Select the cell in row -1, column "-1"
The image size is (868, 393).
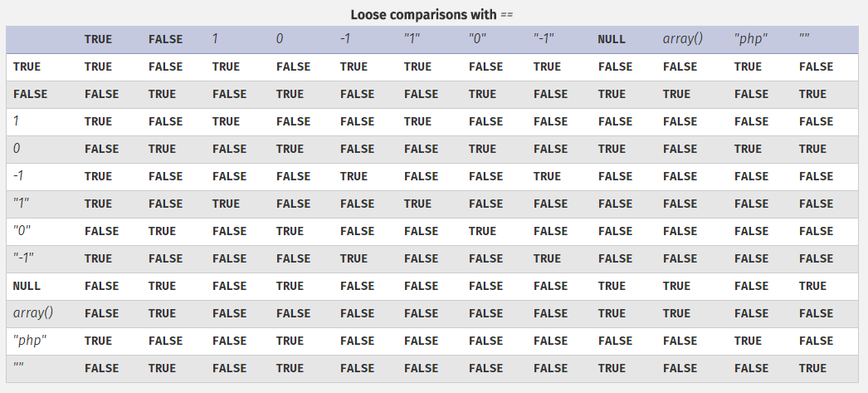[x=547, y=176]
